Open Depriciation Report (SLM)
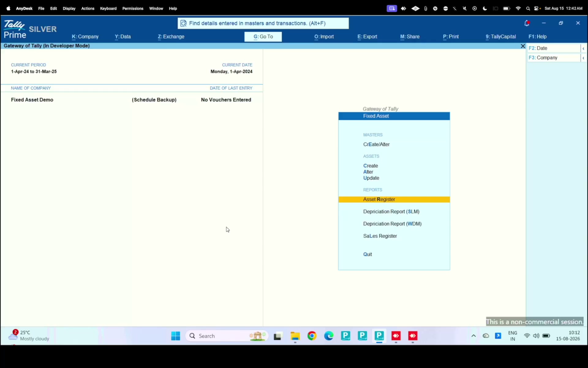Screen dimensions: 588x368 (391, 212)
